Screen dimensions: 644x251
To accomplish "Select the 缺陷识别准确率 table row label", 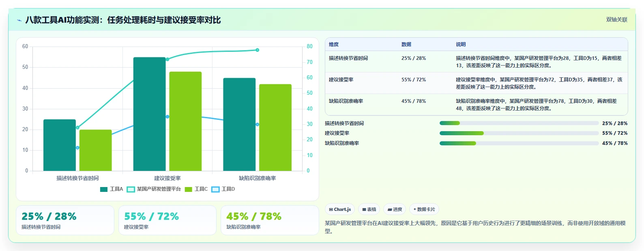I will tap(346, 101).
